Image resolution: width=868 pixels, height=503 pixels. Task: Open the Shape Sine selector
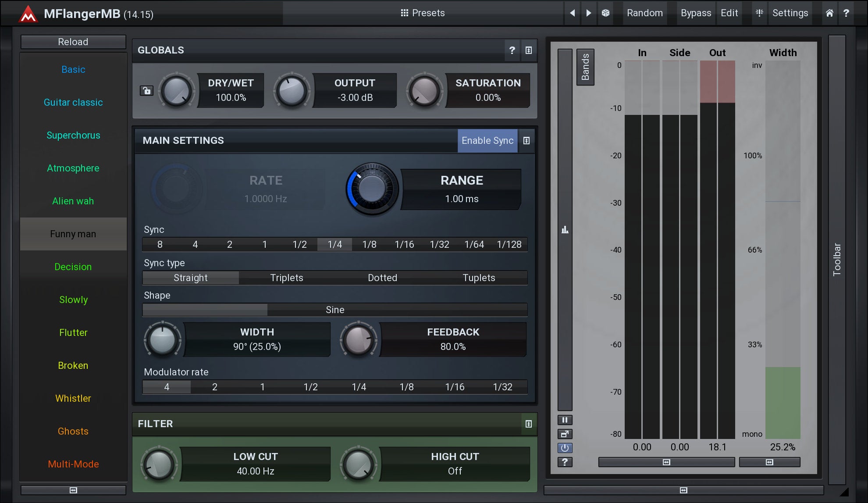pos(335,310)
